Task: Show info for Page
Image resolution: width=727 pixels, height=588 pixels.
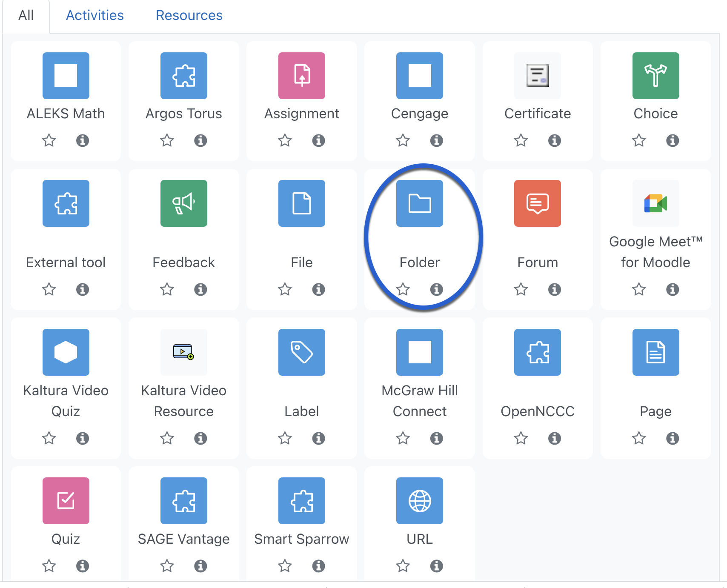Action: tap(673, 438)
